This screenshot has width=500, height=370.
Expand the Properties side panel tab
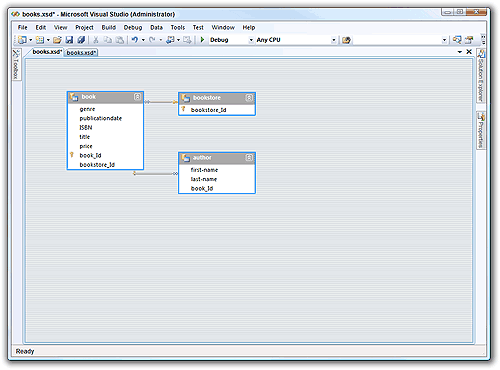click(480, 130)
